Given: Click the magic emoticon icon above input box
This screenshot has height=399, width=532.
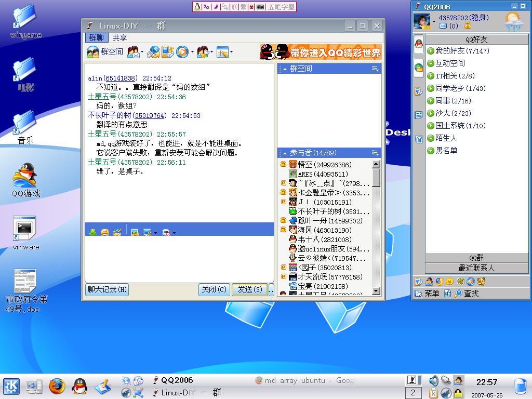Looking at the screenshot, I should tap(117, 232).
